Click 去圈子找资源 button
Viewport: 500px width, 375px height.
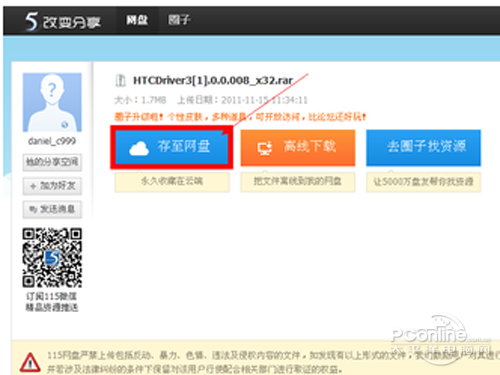click(x=423, y=148)
